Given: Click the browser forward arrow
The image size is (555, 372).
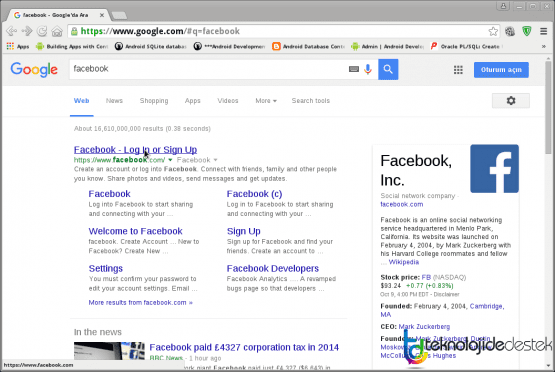Looking at the screenshot, I should 27,31.
